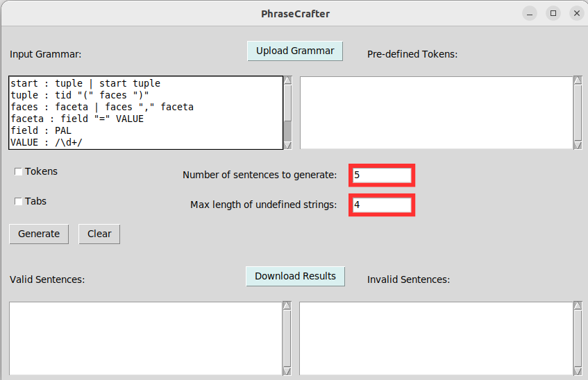Toggle the Tabs checkbox
Image resolution: width=588 pixels, height=380 pixels.
click(x=19, y=202)
